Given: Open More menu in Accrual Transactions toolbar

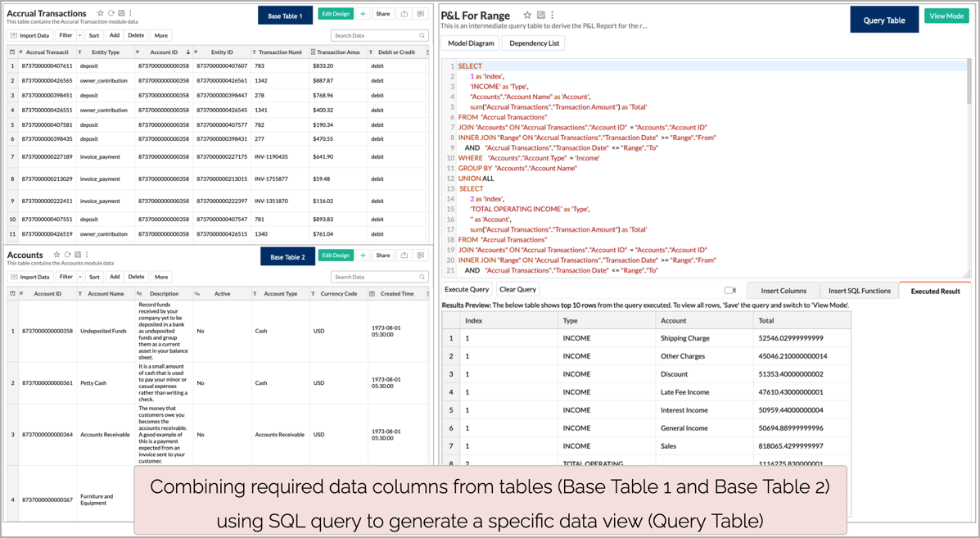Looking at the screenshot, I should [x=160, y=36].
